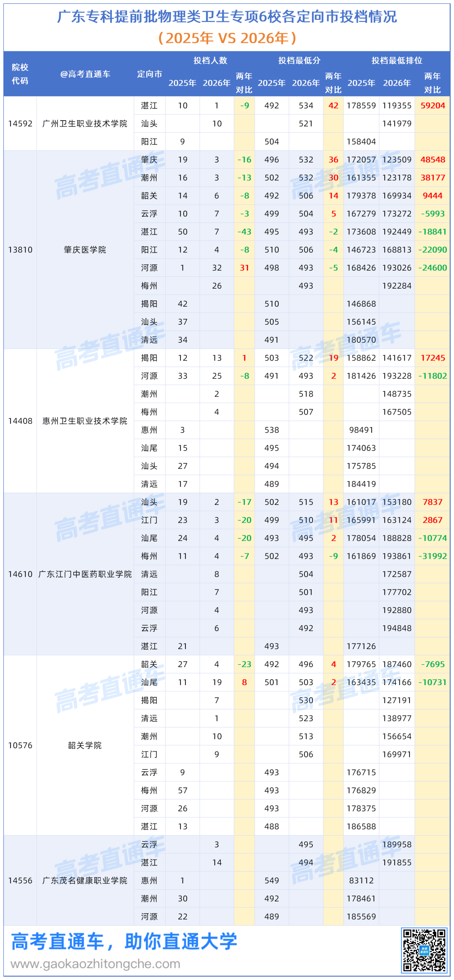Click the '@高考直通车' header cell
454x980 pixels.
[x=85, y=74]
